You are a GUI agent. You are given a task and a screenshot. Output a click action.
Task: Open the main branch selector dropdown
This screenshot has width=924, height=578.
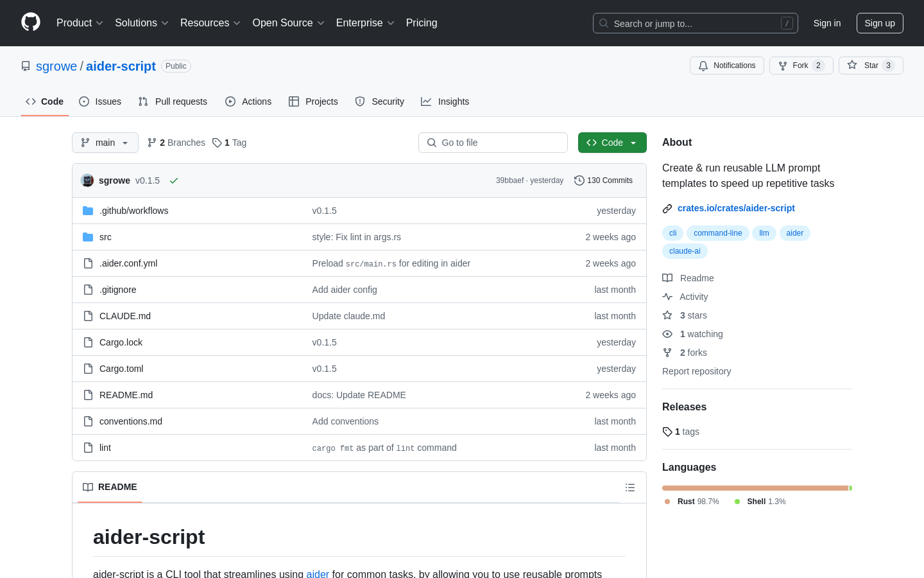[x=105, y=143]
